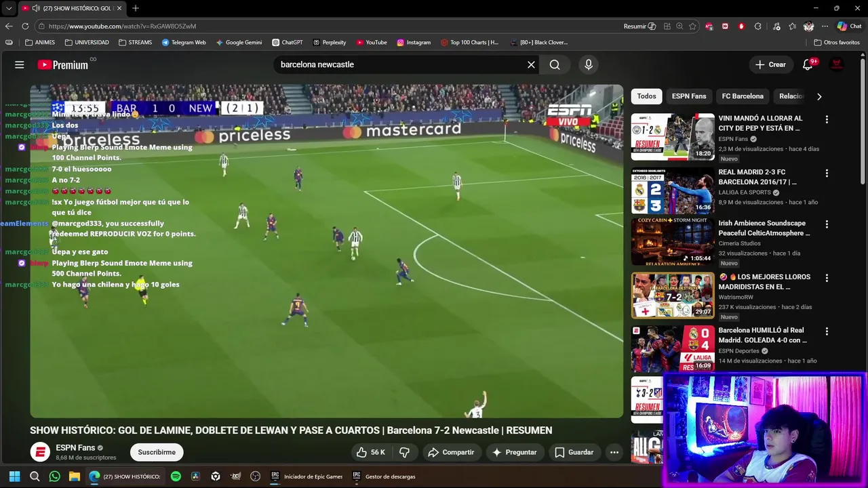
Task: Open Windows Start menu
Action: [15, 476]
